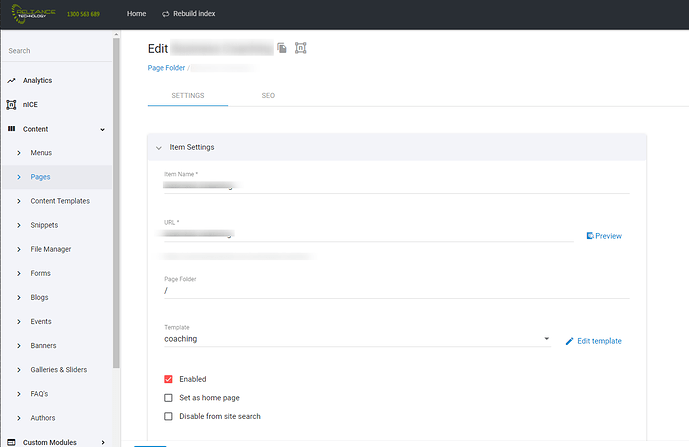Viewport: 689px width, 447px height.
Task: Click the Reliance Technology logo
Action: (33, 14)
